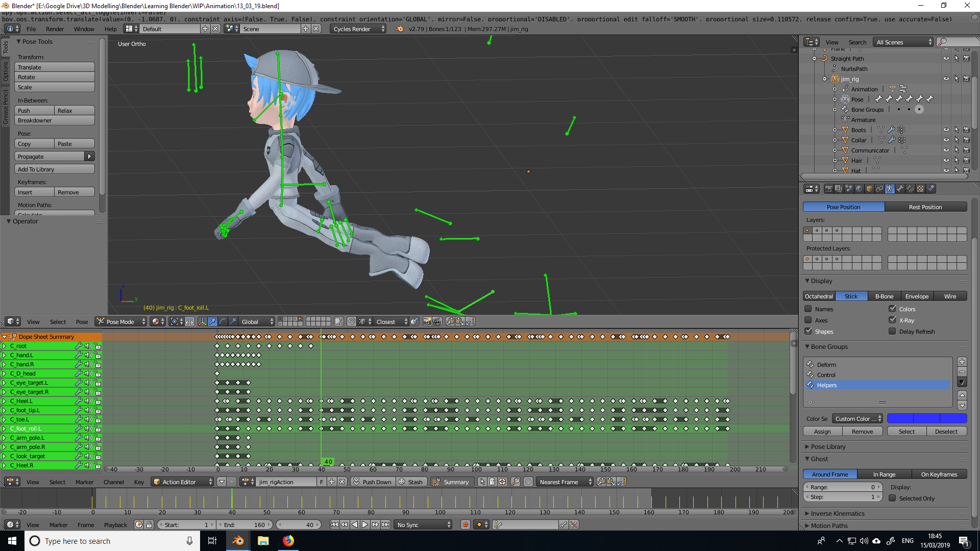This screenshot has height=551, width=980.
Task: Open the Armature data properties tab
Action: point(890,189)
